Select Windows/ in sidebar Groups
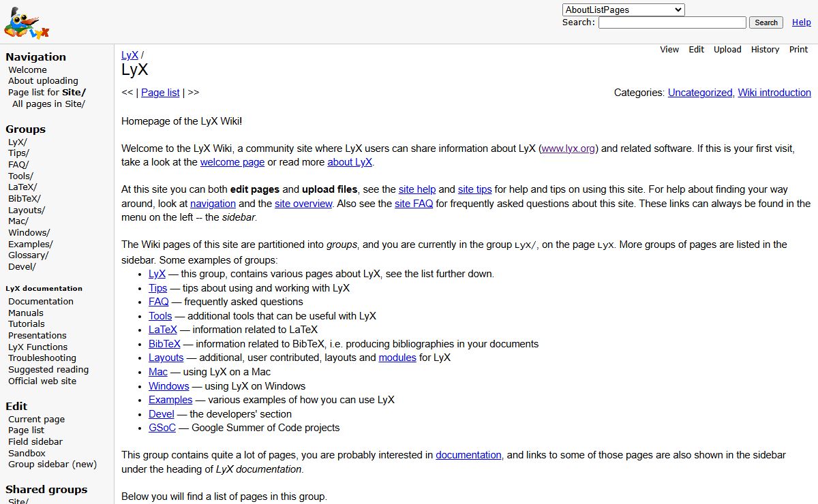Viewport: 818px width, 504px height. (x=29, y=232)
